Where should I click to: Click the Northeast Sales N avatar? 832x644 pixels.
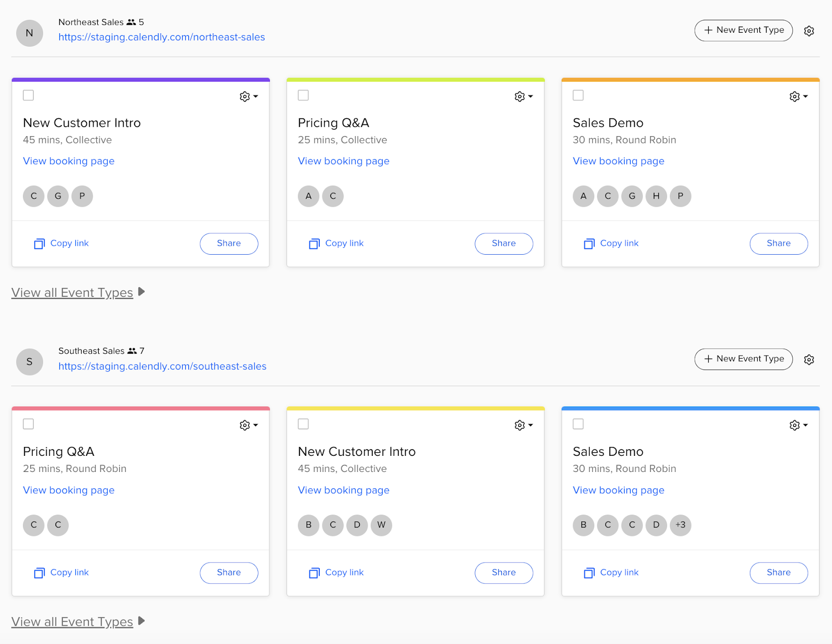(30, 33)
